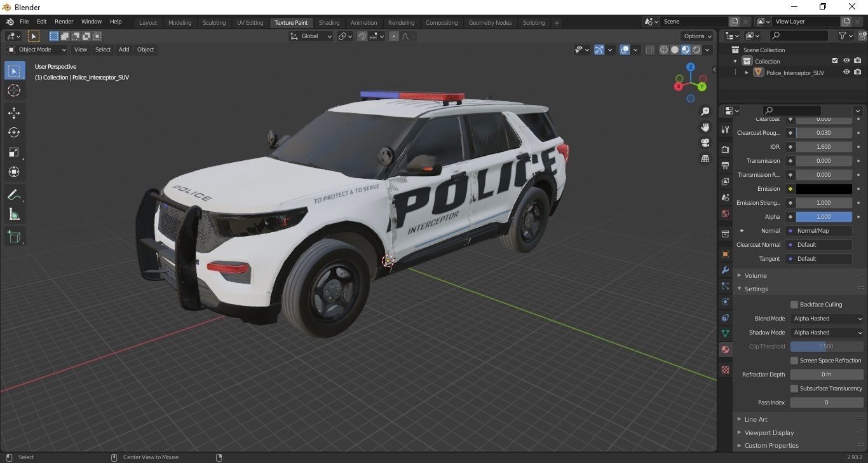The image size is (868, 463).
Task: Open the Object properties tab
Action: 725,254
